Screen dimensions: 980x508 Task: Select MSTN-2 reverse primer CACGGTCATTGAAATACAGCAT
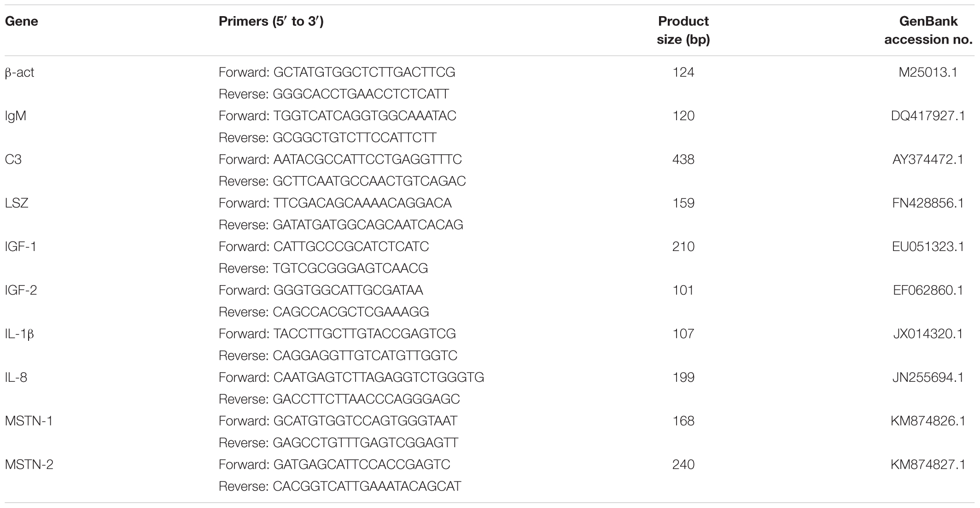coord(367,486)
